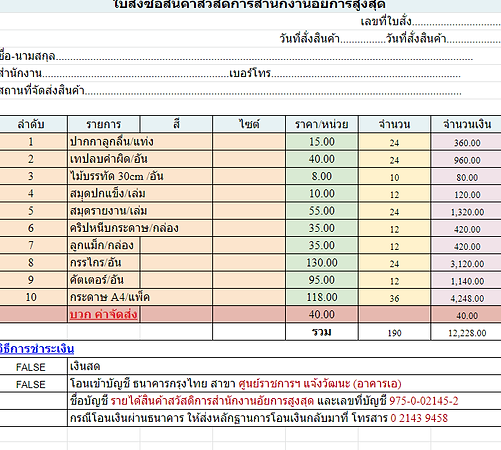Click the ชื่อ-นามสกุล name line
501x450 pixels.
click(x=236, y=56)
